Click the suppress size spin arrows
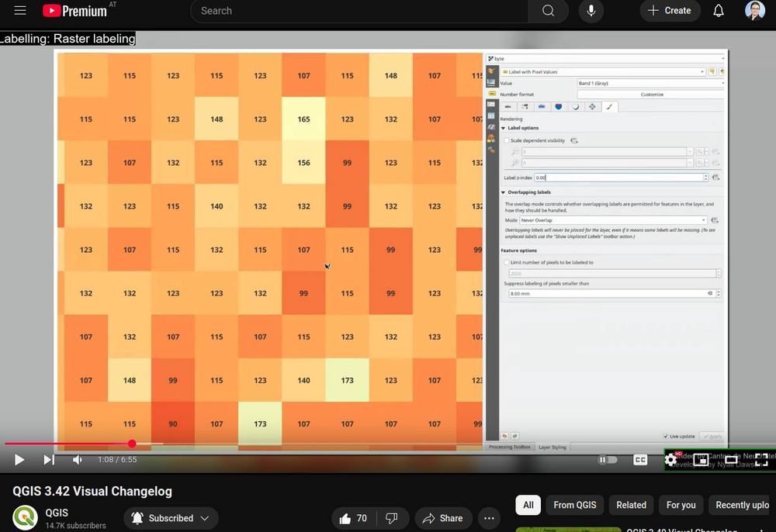The height and width of the screenshot is (532, 776). tap(718, 294)
